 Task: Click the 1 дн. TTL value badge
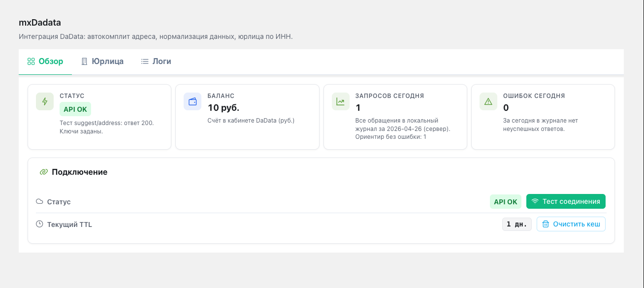pyautogui.click(x=516, y=224)
